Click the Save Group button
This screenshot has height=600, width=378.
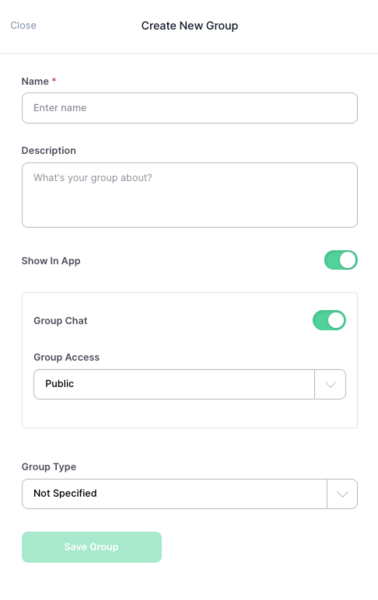pyautogui.click(x=92, y=547)
